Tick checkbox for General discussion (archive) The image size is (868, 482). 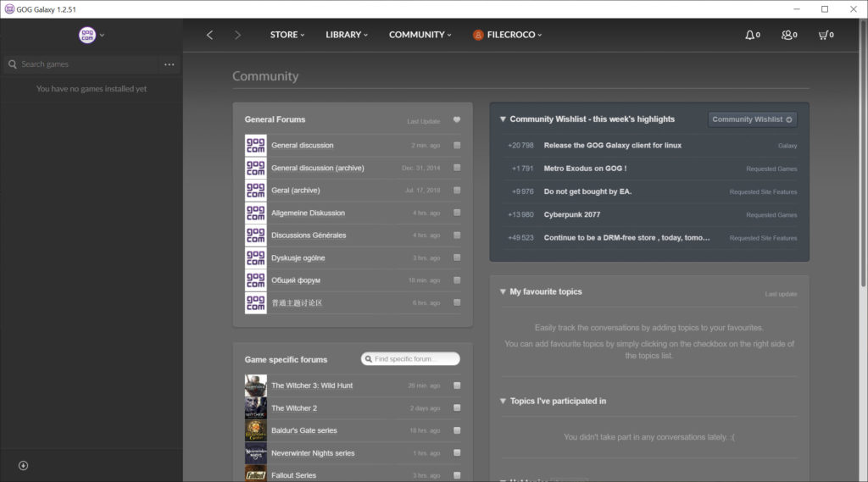[457, 168]
